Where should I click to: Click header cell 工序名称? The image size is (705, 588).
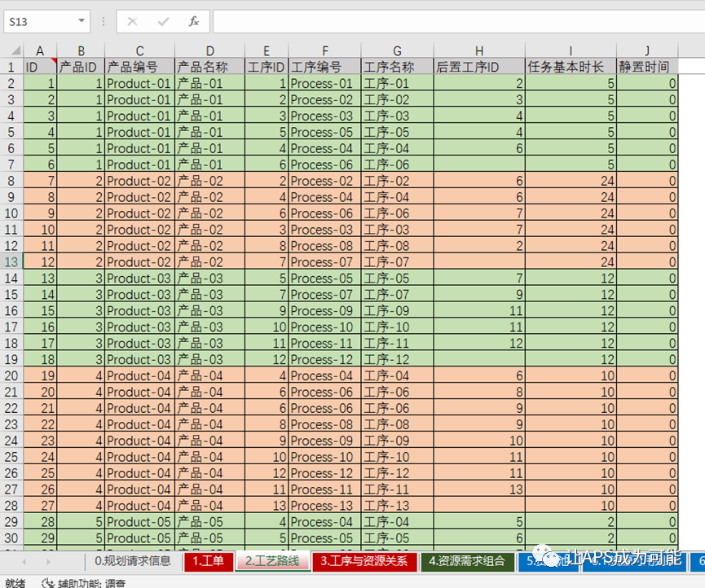click(398, 67)
